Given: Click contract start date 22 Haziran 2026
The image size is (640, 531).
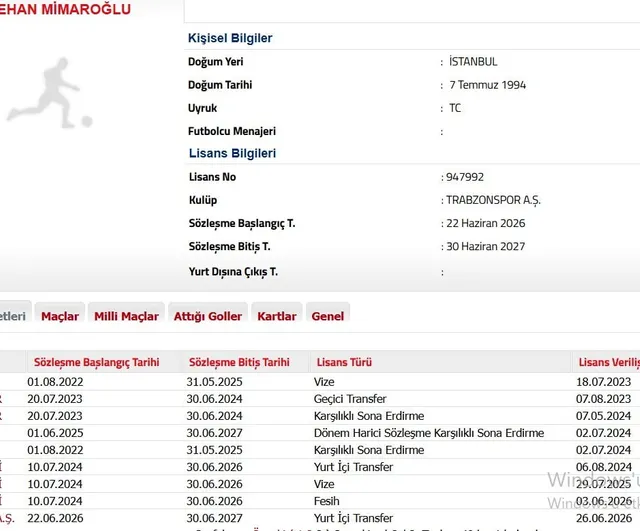Looking at the screenshot, I should (x=486, y=223).
